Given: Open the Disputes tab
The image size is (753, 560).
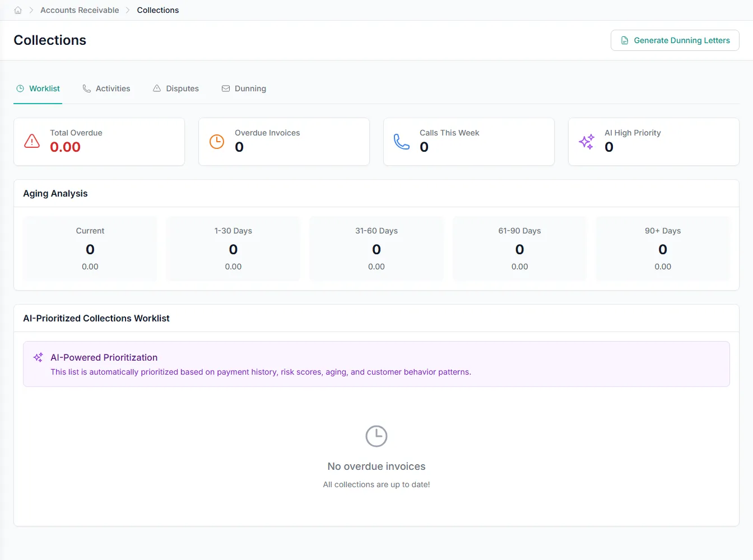Looking at the screenshot, I should tap(176, 88).
